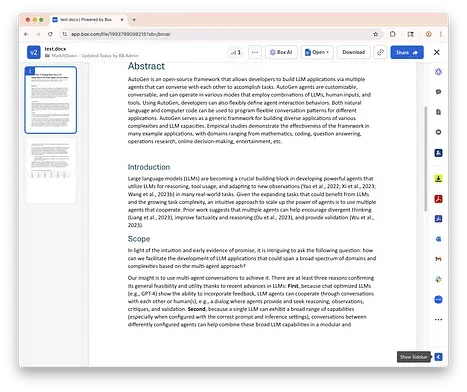The image size is (467, 392).
Task: Click the Abstract heading
Action: 146,66
